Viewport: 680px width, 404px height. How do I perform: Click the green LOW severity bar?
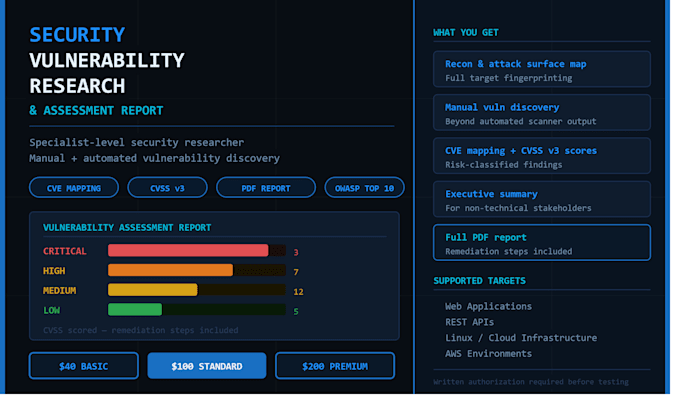pos(135,310)
